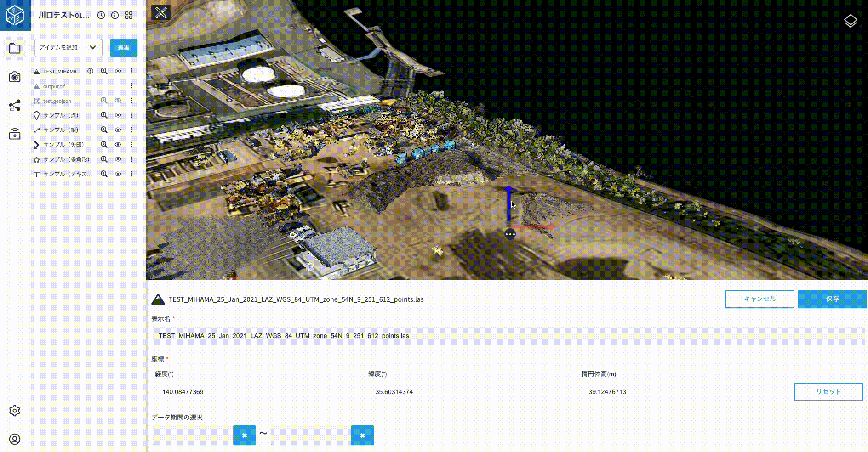Click the layers icon on the map
This screenshot has height=452, width=868.
click(850, 21)
